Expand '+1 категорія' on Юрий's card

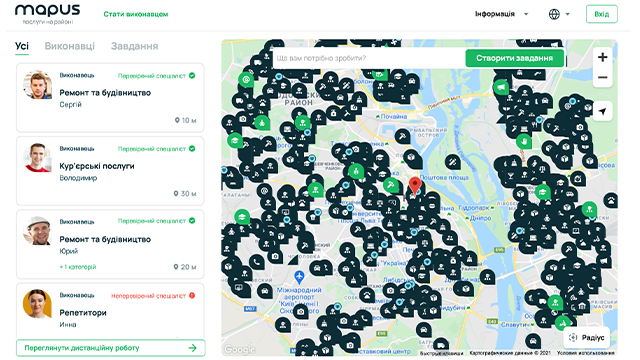78,267
